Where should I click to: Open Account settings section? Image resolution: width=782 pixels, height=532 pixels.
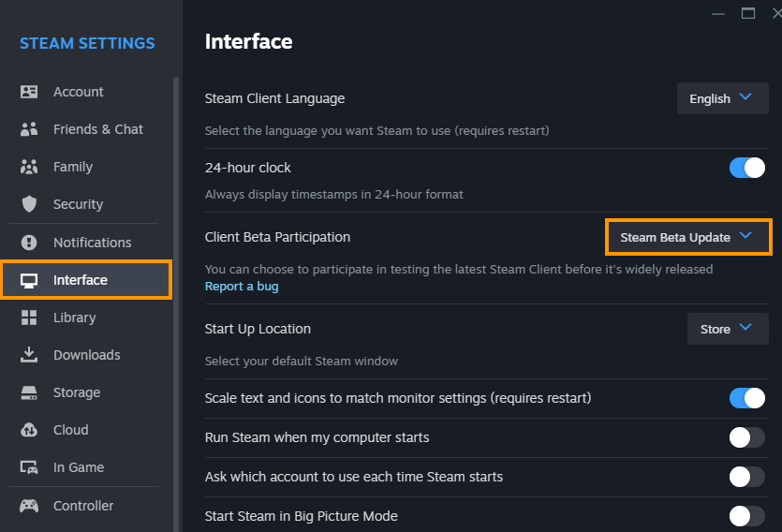click(x=86, y=92)
